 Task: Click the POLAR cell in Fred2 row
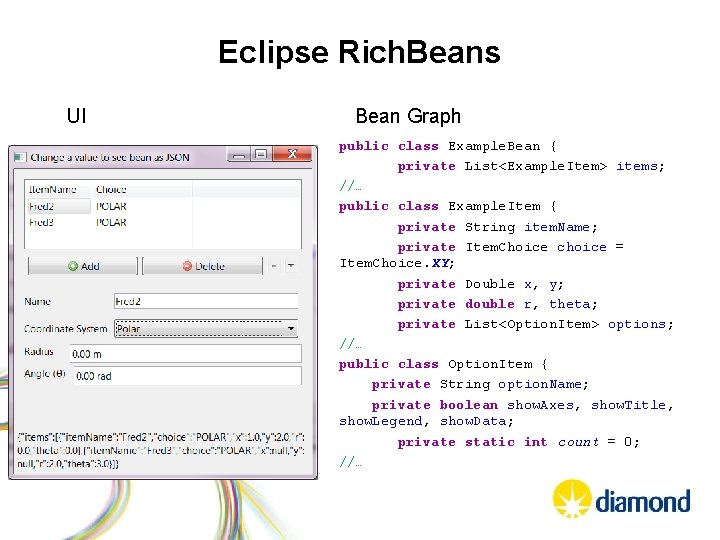click(x=111, y=206)
